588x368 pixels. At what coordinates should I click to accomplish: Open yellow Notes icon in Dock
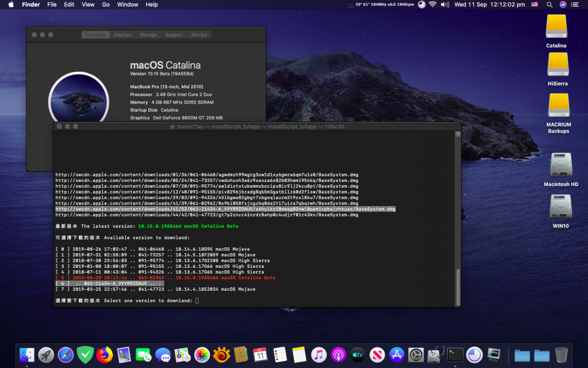coord(299,354)
